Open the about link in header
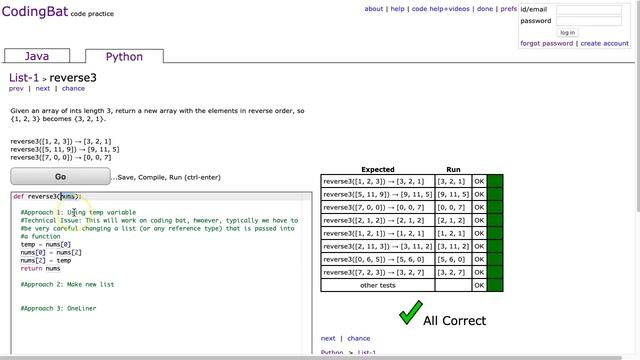Viewport: 640px width, 360px height. (373, 9)
